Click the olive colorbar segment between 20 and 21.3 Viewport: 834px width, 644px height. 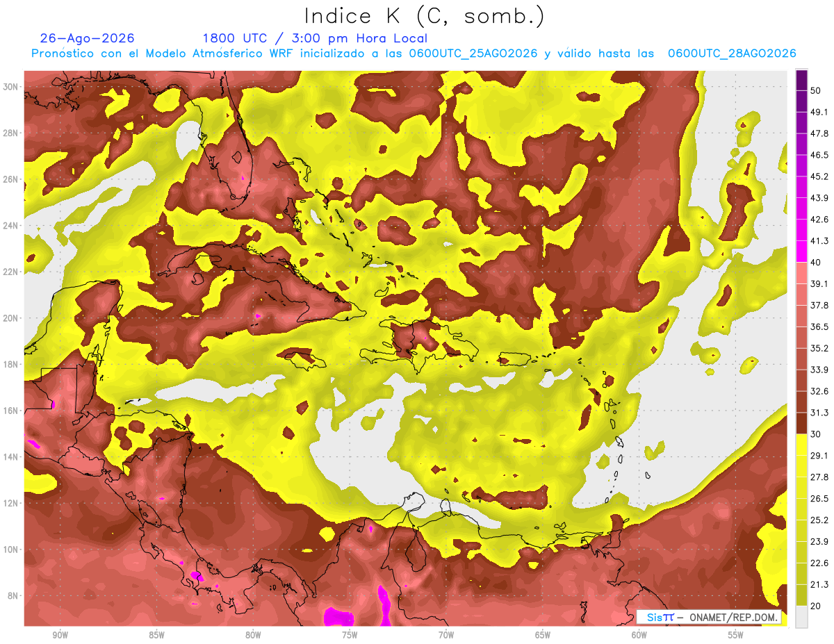[801, 595]
